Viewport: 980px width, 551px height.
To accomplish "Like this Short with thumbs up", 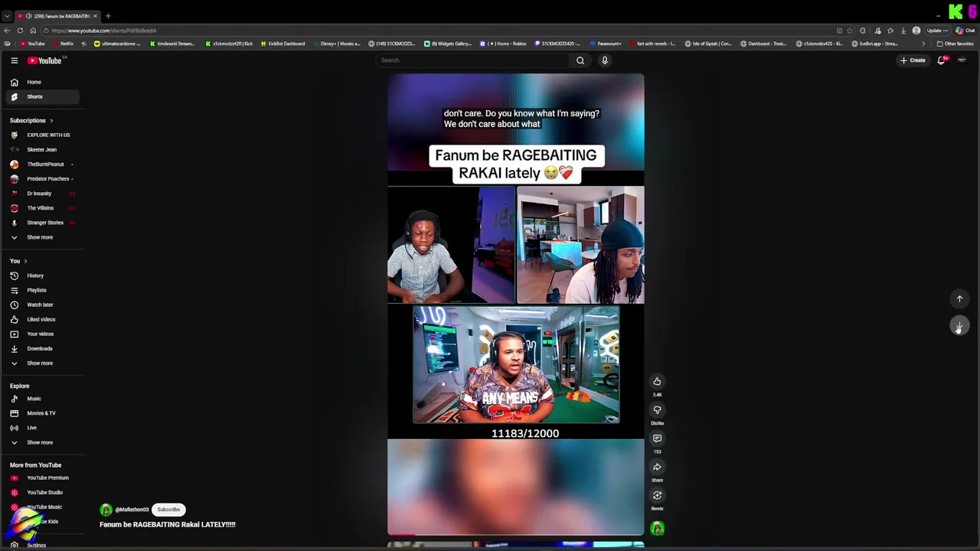I will [657, 381].
